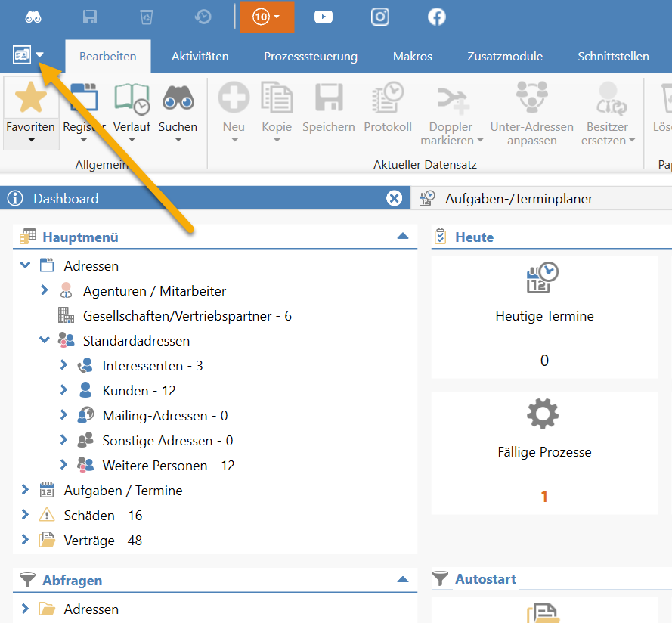
Task: Open the Favoriten star menu
Action: click(31, 113)
